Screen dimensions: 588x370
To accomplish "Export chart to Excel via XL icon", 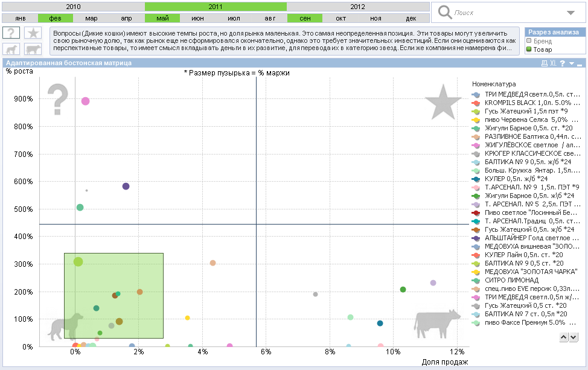I will coord(554,63).
